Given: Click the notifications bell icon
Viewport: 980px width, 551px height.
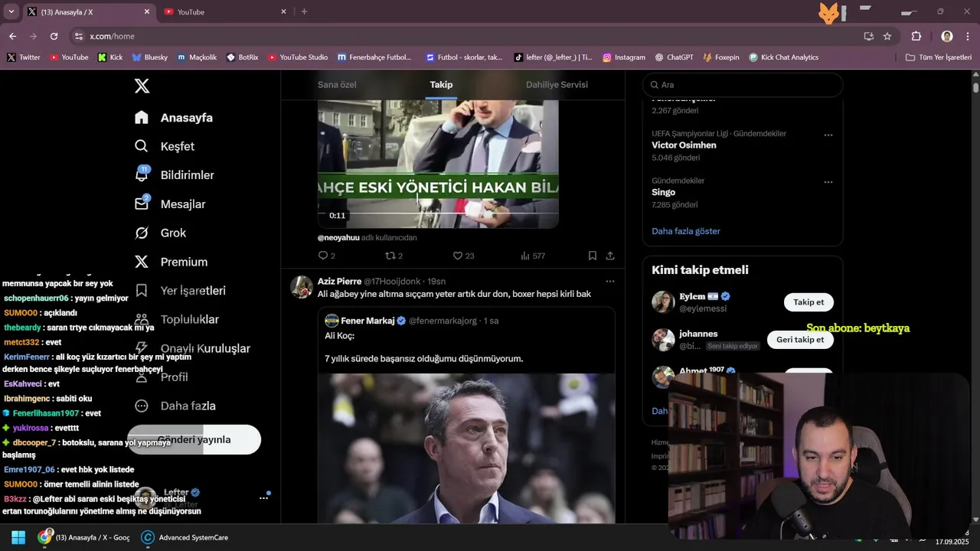Looking at the screenshot, I should pos(142,175).
